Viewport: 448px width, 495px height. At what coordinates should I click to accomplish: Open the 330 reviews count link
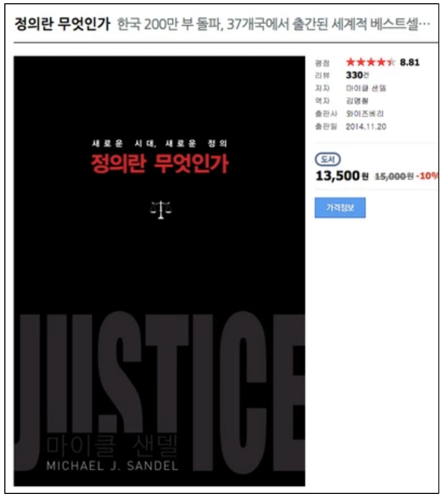(357, 75)
